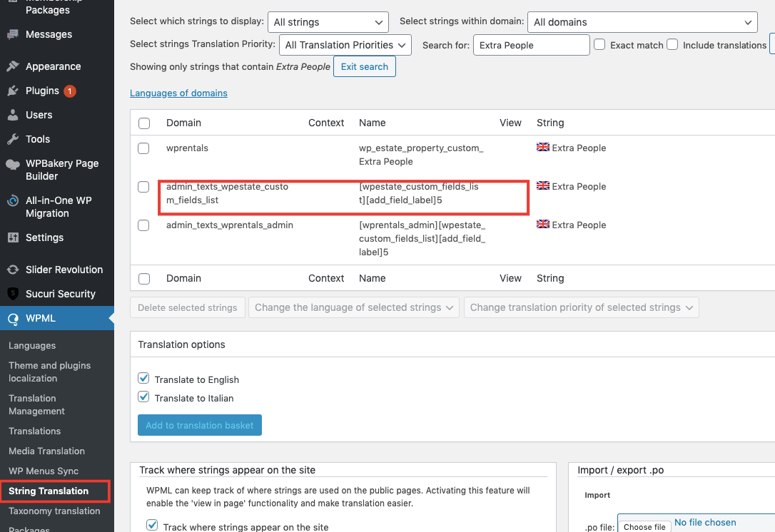Screen dimensions: 775x532
Task: Click inside the 'Search for' input field
Action: coord(531,44)
